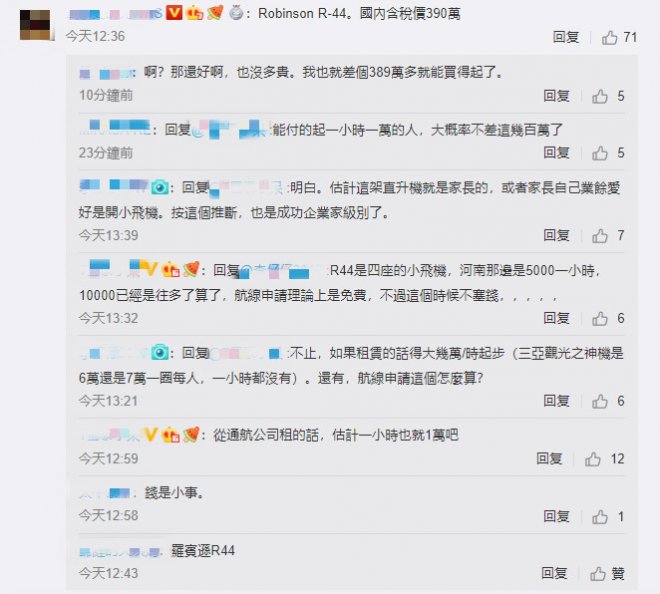Reply to the 10分鐘前 comment
The width and height of the screenshot is (660, 594).
(x=556, y=96)
